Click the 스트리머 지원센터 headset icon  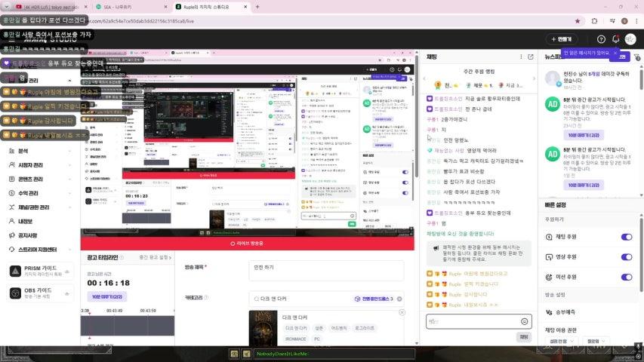click(11, 250)
